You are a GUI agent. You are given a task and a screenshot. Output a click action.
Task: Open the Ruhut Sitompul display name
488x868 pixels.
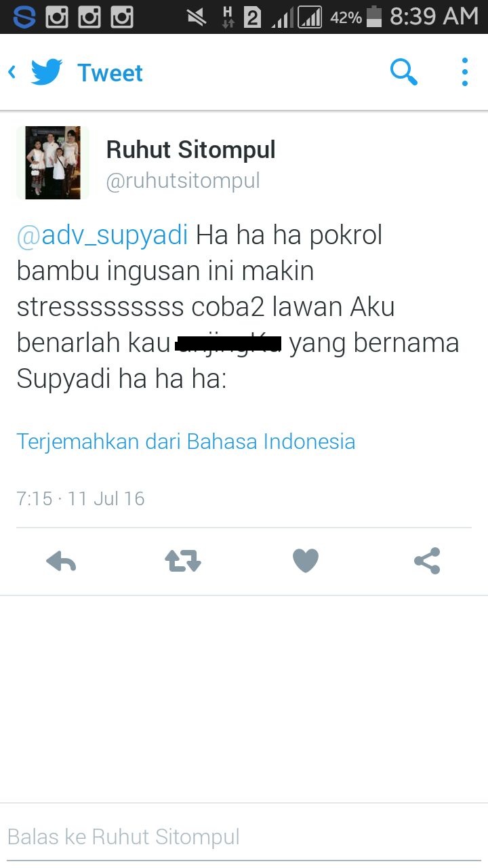pyautogui.click(x=190, y=150)
